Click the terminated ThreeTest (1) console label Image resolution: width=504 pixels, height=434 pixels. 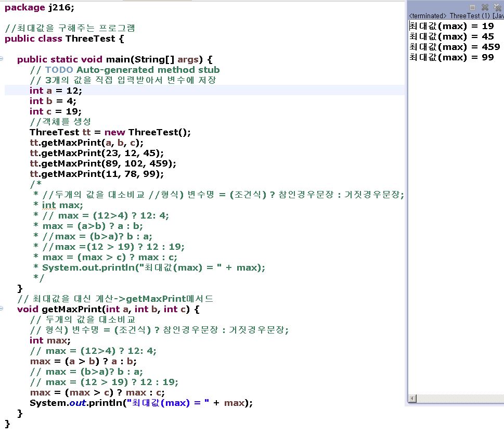coord(457,16)
